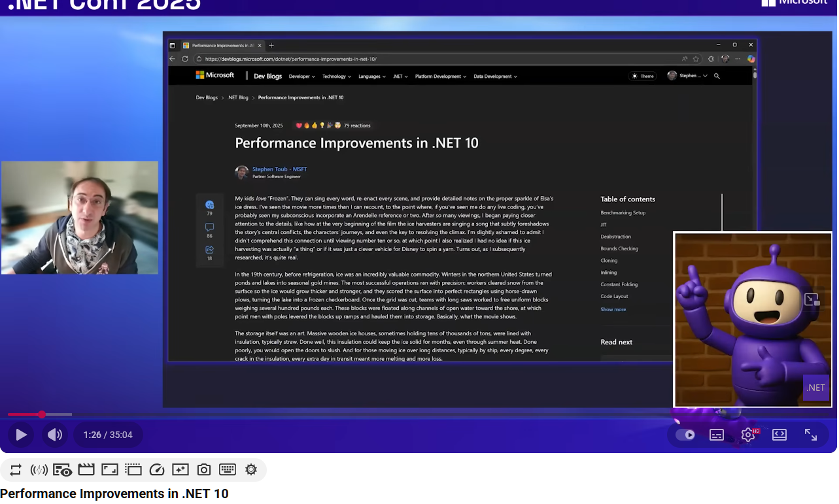Viewport: 839px width, 504px height.
Task: Expand the Data Development menu
Action: point(496,76)
